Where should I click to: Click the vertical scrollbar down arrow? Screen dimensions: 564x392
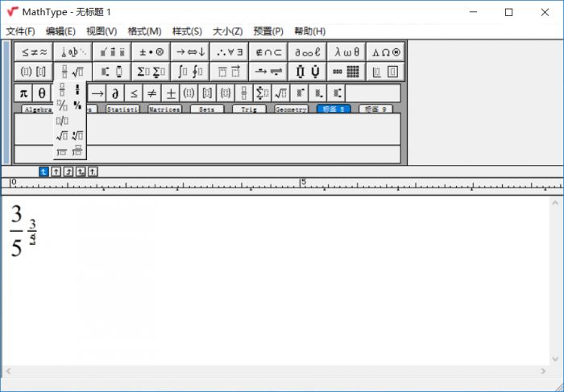[555, 359]
